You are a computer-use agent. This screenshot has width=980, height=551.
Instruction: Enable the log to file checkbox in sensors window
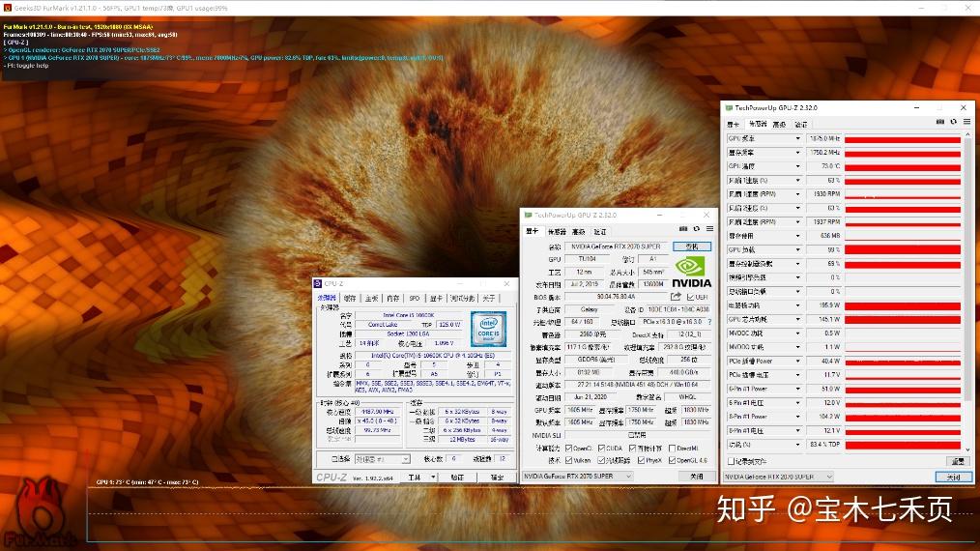pyautogui.click(x=731, y=461)
